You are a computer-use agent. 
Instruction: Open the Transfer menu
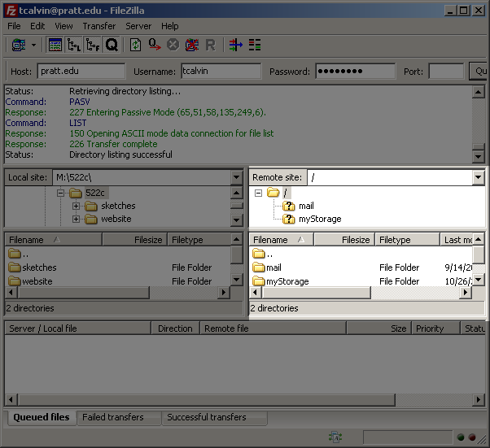tap(99, 26)
